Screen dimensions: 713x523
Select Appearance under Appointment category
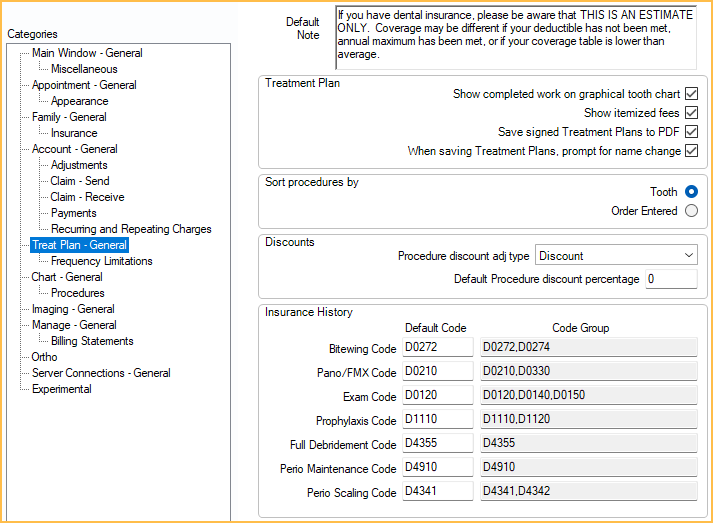click(79, 101)
